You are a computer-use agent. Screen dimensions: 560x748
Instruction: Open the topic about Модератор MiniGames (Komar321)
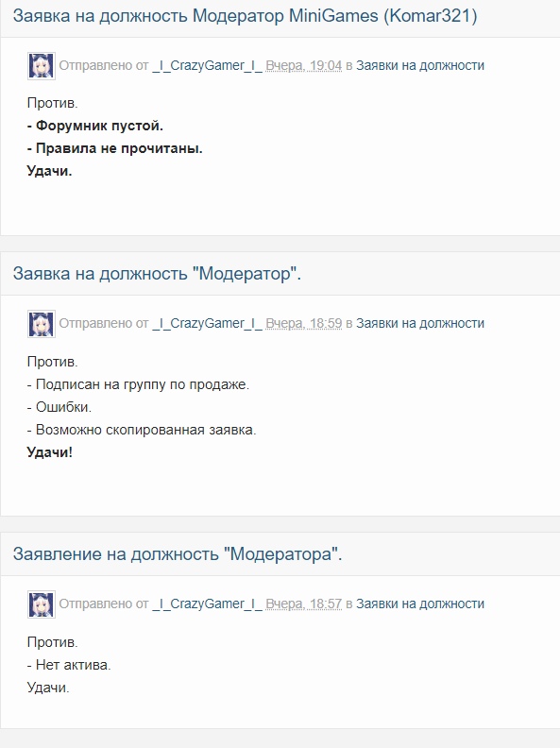(245, 16)
